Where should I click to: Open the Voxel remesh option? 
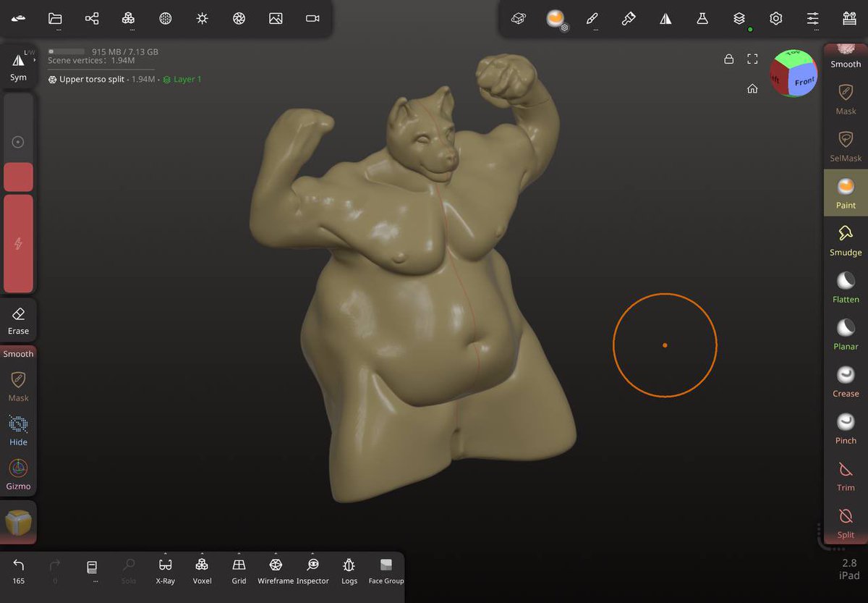202,570
